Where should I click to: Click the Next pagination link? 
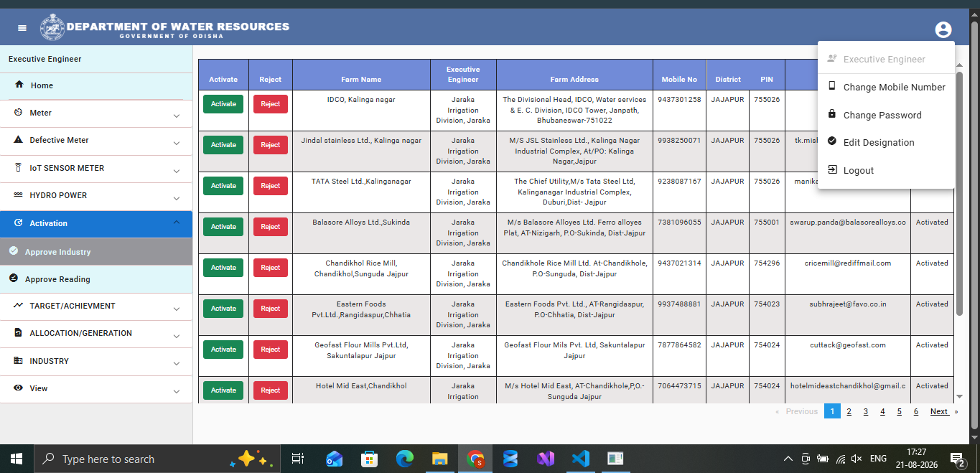coord(940,411)
